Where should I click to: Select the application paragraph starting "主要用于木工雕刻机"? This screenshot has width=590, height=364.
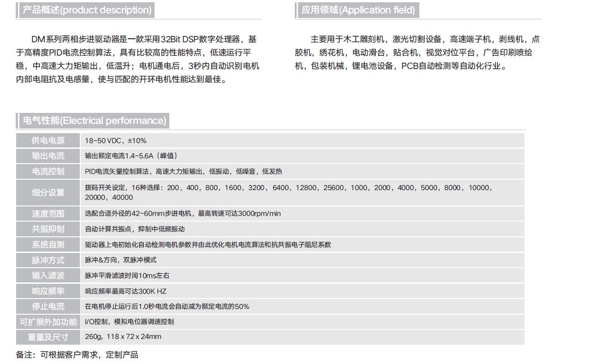pos(417,53)
